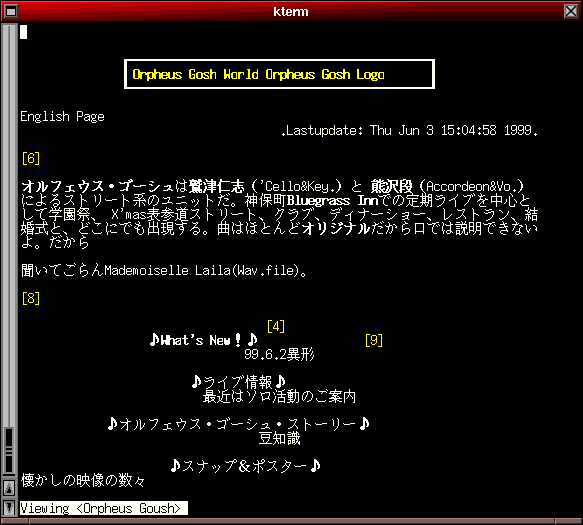Open the Orpheus Gosh World logo link
Viewport: 583px width, 525px height.
258,74
